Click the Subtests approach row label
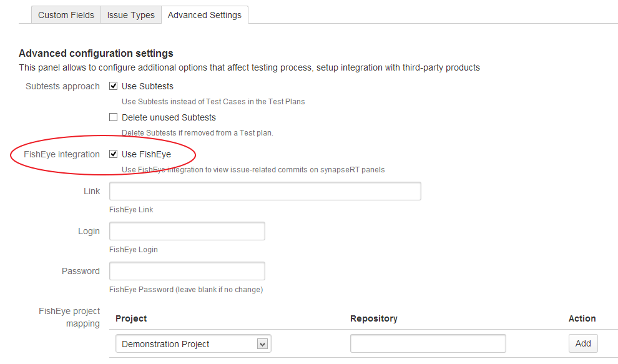This screenshot has width=618, height=364. (x=62, y=86)
